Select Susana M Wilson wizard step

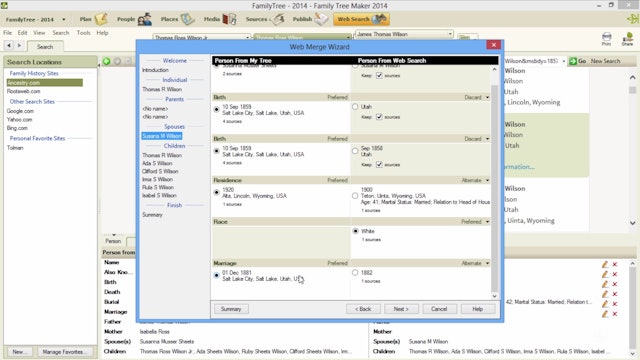point(162,136)
